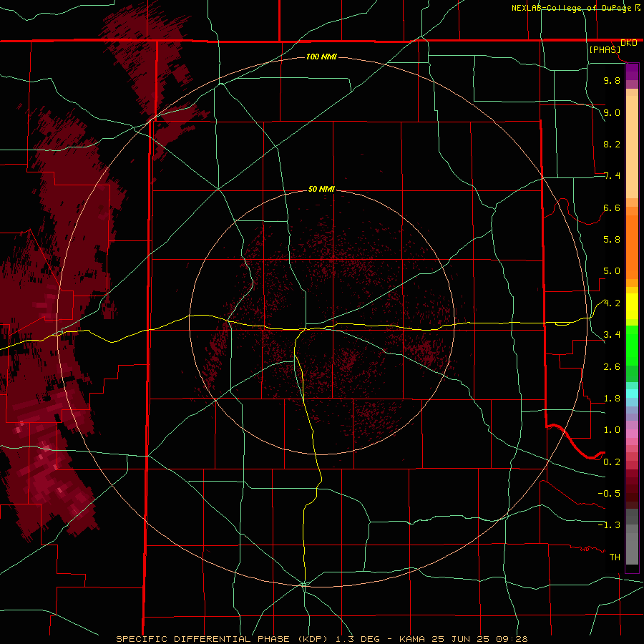Screen dimensions: 644x644
Task: Click the 4.2 color scale value
Action: coord(612,303)
